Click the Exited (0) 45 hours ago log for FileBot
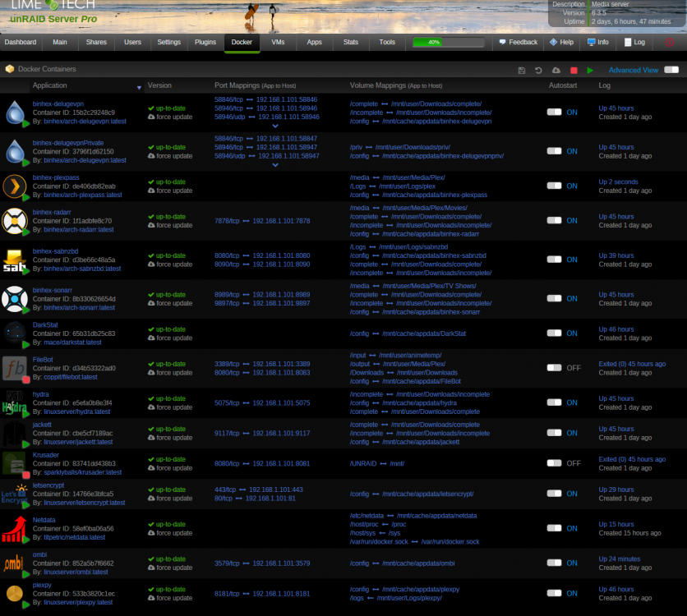 pos(632,364)
